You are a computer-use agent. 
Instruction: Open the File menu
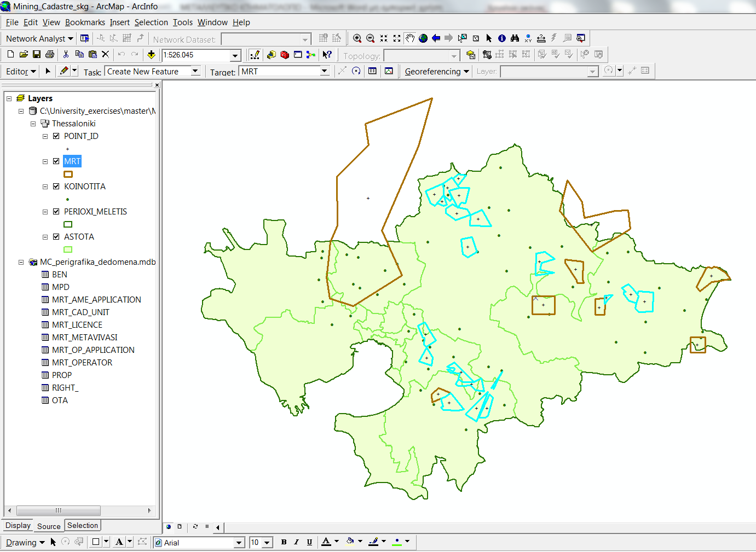[x=12, y=22]
